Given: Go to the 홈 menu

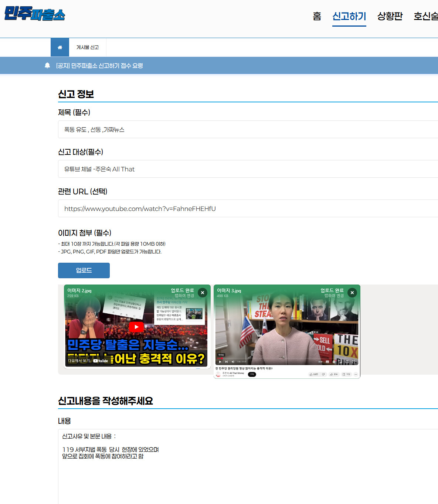Looking at the screenshot, I should (x=317, y=16).
